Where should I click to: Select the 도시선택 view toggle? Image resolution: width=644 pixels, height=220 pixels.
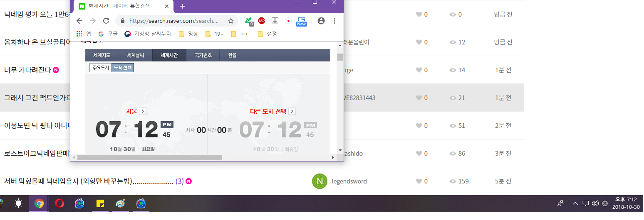click(123, 68)
